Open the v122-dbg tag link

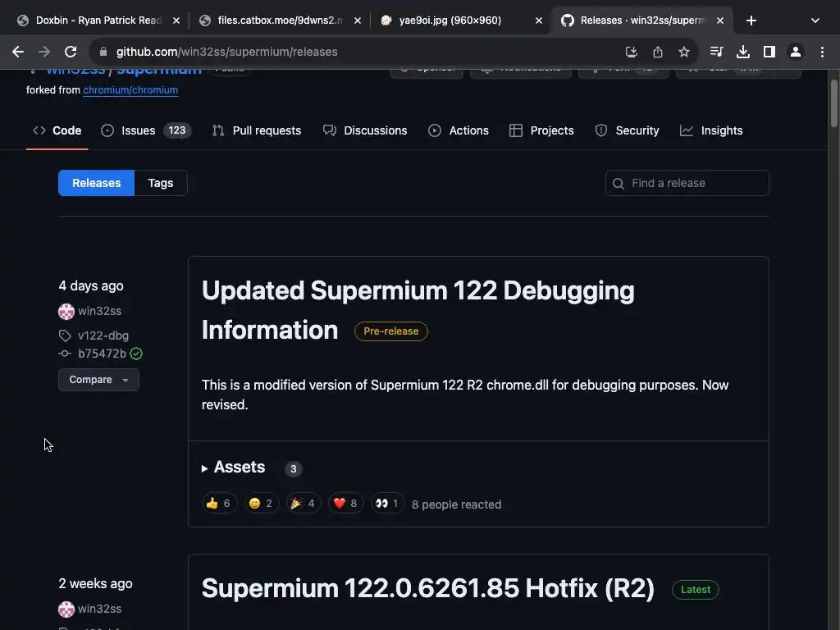click(103, 336)
